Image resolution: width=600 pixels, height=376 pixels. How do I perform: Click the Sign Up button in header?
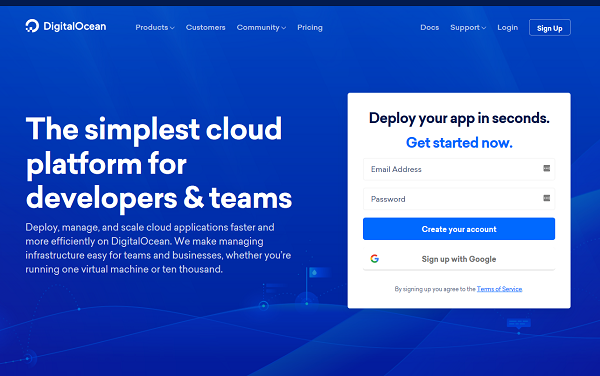coord(549,28)
